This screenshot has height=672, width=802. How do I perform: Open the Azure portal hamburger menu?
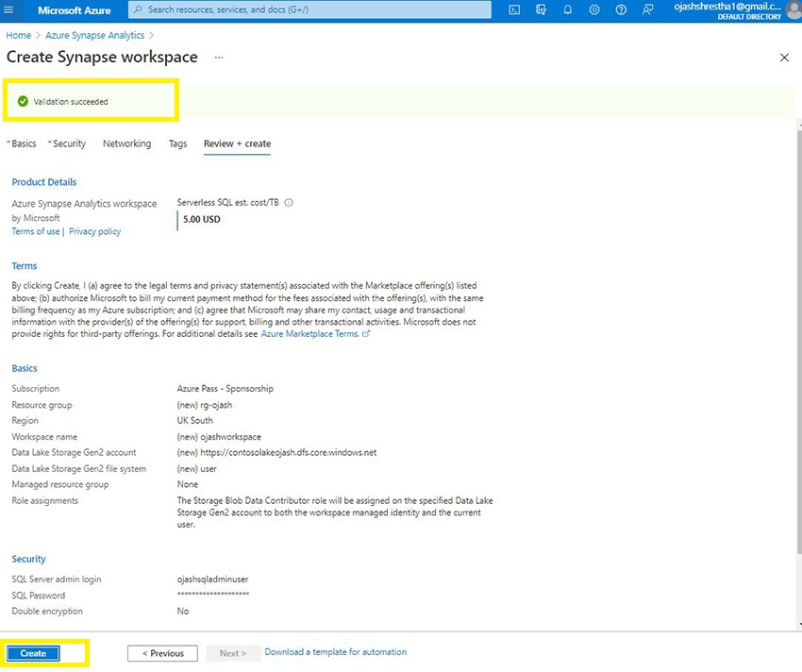pyautogui.click(x=8, y=9)
